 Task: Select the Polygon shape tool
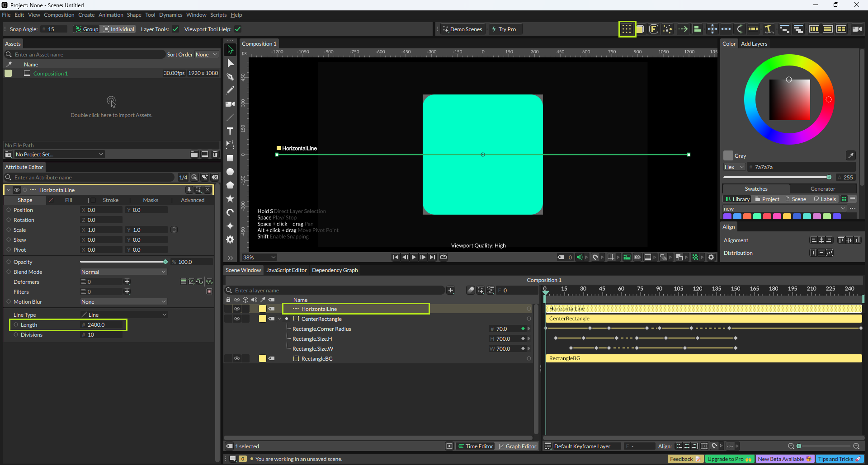[x=230, y=185]
